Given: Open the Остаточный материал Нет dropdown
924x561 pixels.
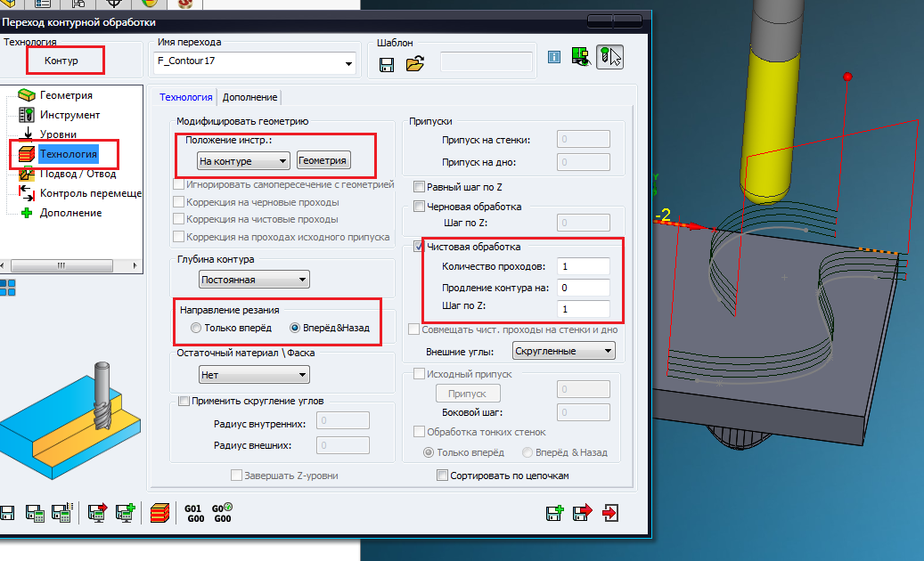Looking at the screenshot, I should point(254,375).
